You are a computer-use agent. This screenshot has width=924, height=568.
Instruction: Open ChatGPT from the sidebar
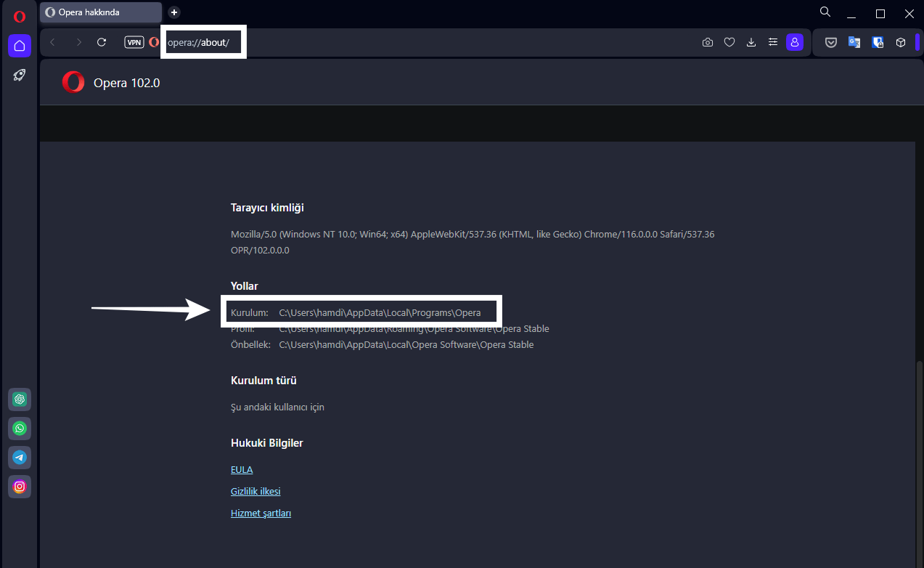tap(20, 399)
